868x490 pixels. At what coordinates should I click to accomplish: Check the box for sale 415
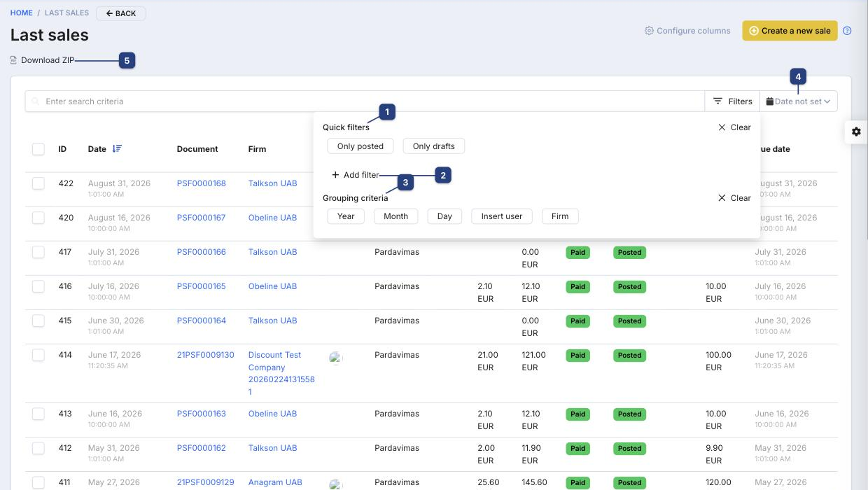38,321
